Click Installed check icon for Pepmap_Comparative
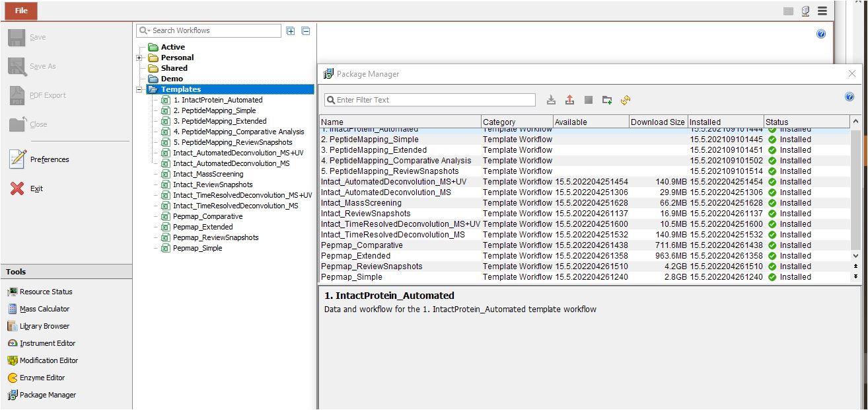The width and height of the screenshot is (868, 410). click(772, 245)
